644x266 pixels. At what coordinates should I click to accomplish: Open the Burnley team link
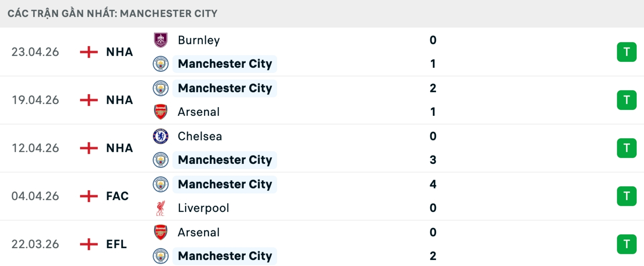tap(199, 40)
